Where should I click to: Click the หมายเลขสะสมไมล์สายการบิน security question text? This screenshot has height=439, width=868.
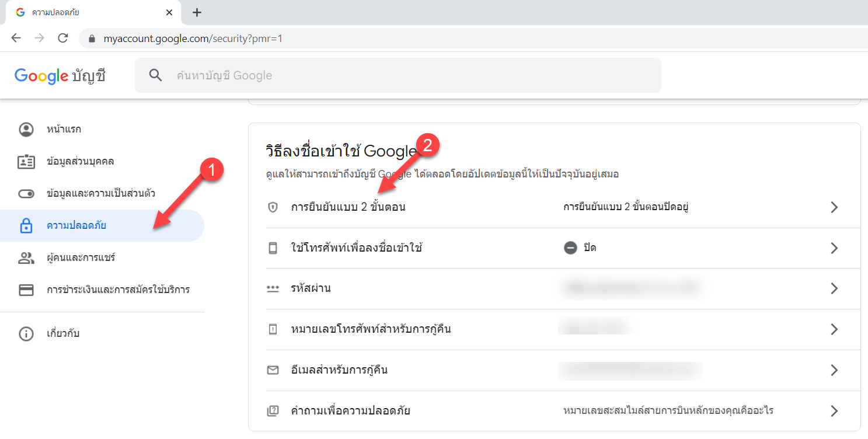pos(668,411)
